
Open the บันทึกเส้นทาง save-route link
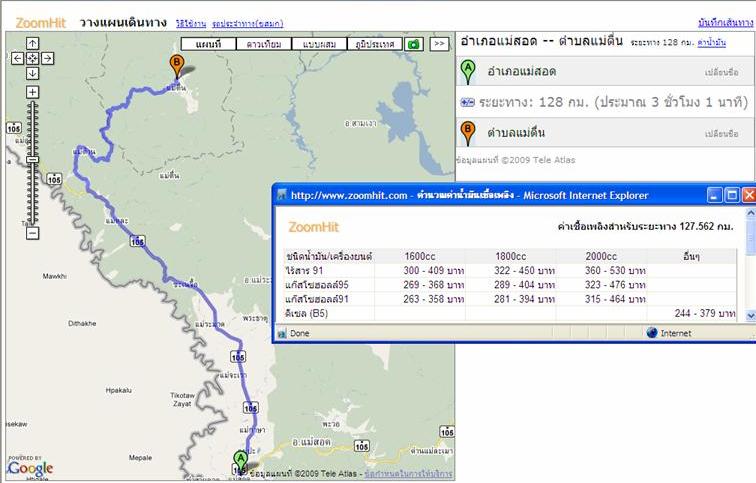(x=725, y=22)
